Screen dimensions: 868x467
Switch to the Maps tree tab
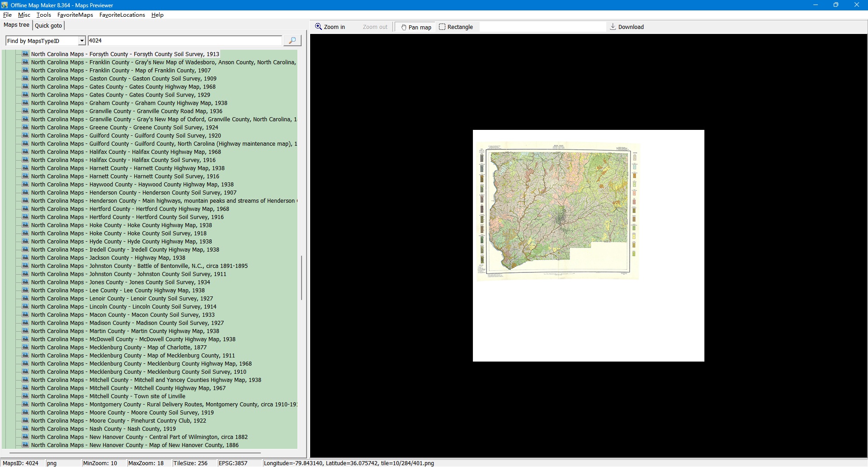click(x=16, y=25)
